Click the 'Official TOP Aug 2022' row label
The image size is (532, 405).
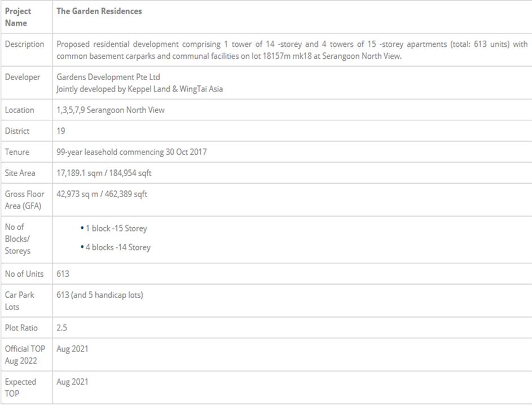coord(25,355)
